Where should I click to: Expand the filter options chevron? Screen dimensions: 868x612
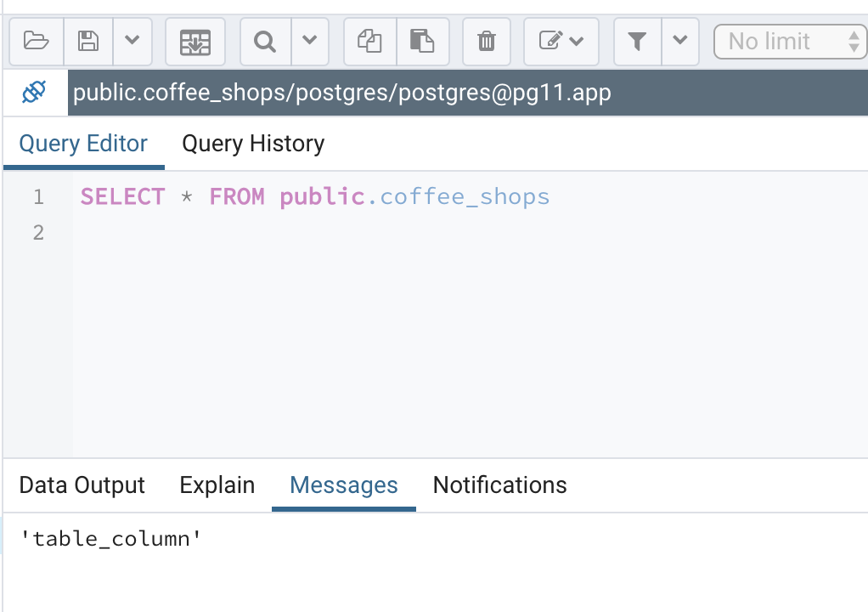click(x=679, y=41)
